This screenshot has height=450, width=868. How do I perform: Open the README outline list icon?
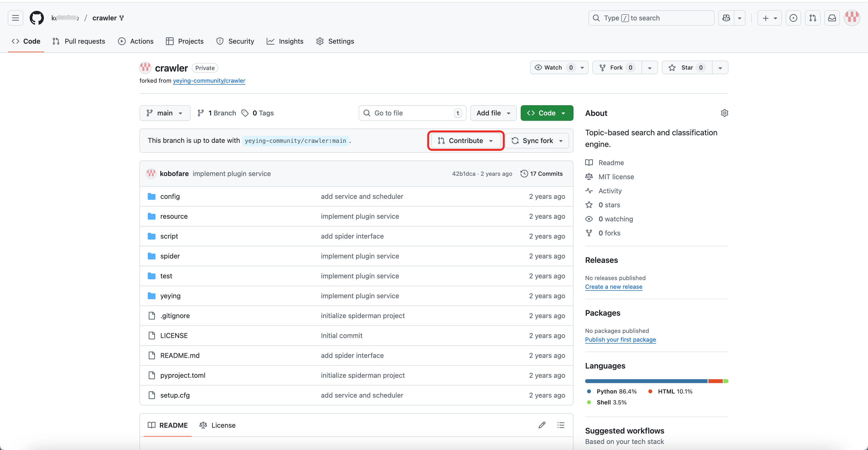[x=561, y=425]
